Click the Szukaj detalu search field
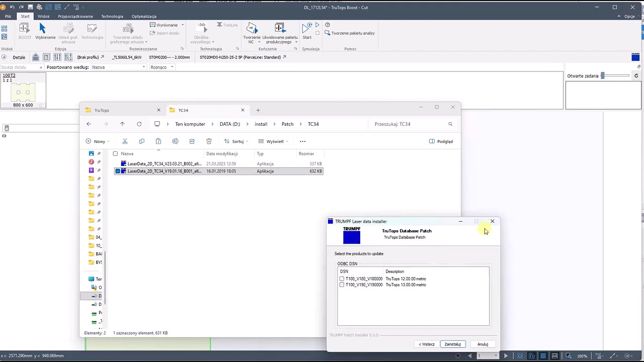 click(21, 67)
